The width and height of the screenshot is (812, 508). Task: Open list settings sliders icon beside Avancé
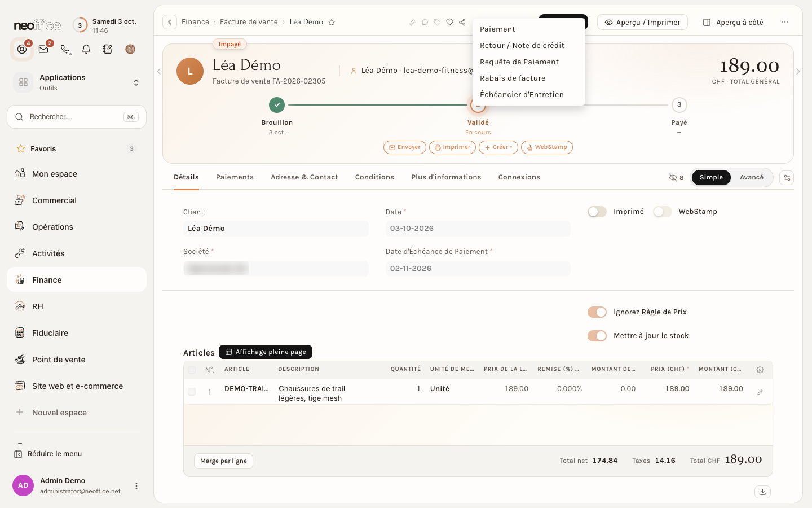pyautogui.click(x=787, y=178)
